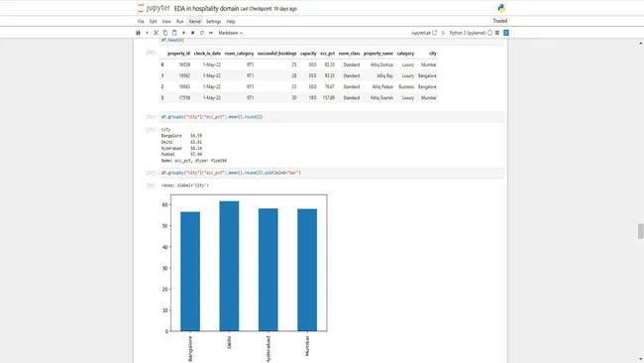Click the Axes xlabel city output text

point(185,185)
